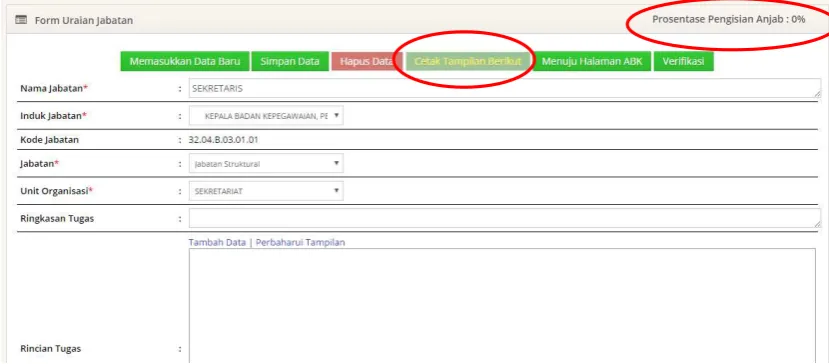This screenshot has height=364, width=829.
Task: Click the resize grip of Ringkasan Tugas field
Action: tap(817, 224)
